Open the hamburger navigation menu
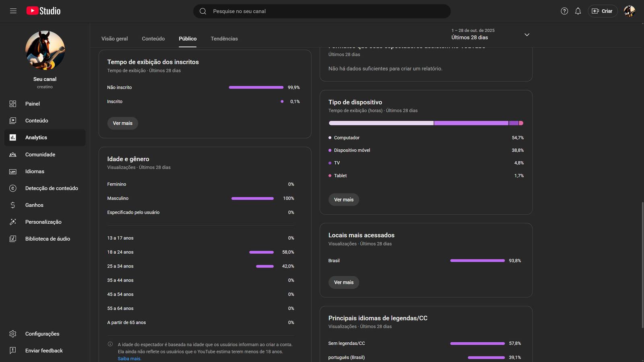 13,11
